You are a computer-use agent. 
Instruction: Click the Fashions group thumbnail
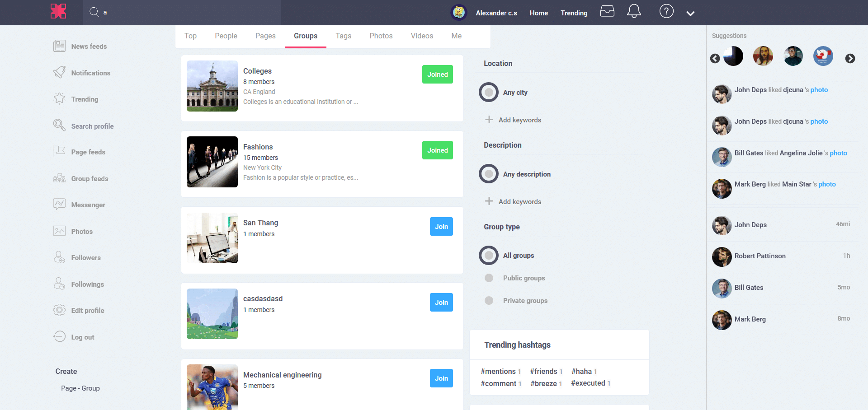tap(212, 162)
